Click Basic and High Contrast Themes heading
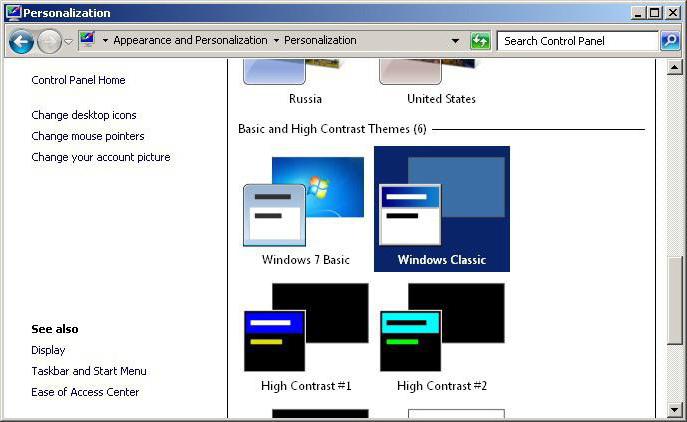687x422 pixels. 332,129
